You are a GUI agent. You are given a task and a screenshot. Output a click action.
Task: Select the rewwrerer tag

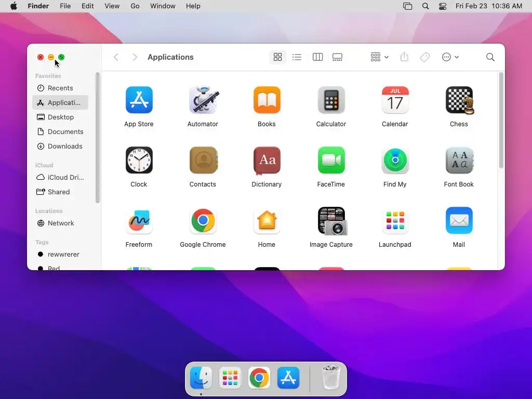pyautogui.click(x=60, y=255)
